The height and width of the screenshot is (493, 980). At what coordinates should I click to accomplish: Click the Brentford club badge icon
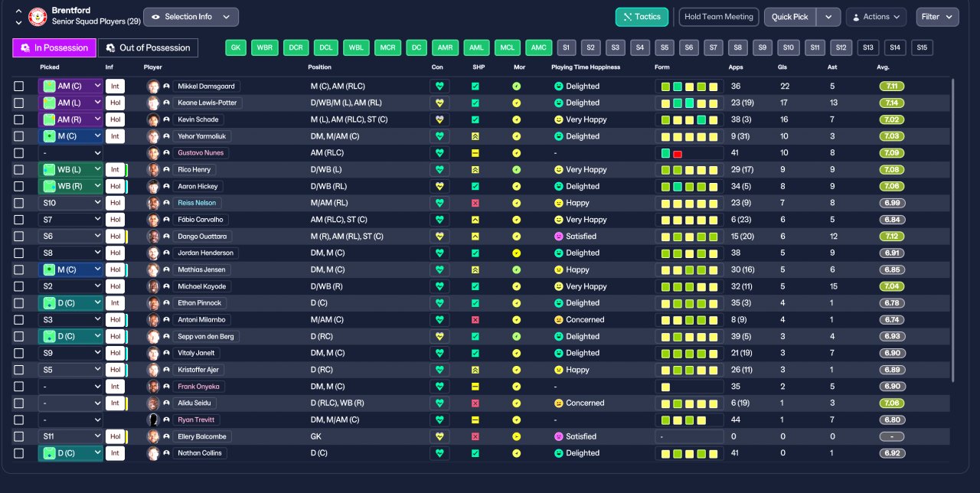click(37, 16)
